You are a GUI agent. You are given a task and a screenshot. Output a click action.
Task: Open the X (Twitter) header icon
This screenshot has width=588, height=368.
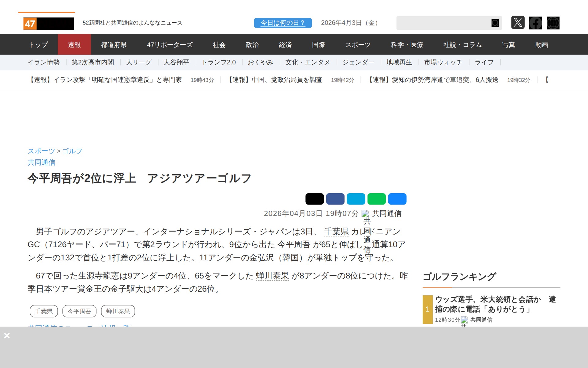518,23
